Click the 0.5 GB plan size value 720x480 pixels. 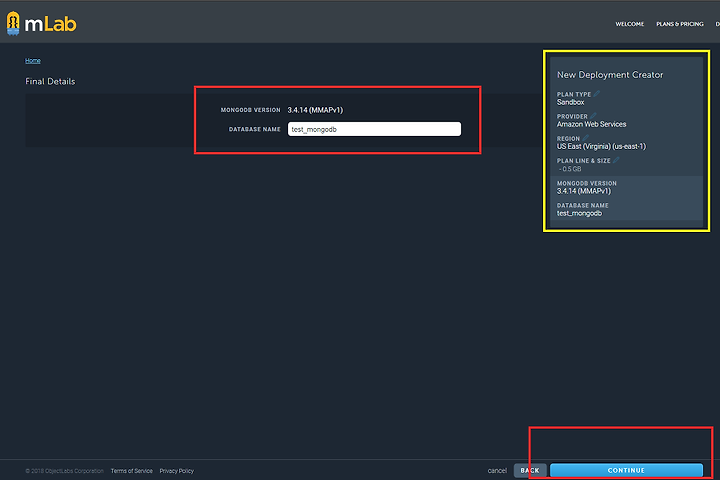tap(570, 169)
